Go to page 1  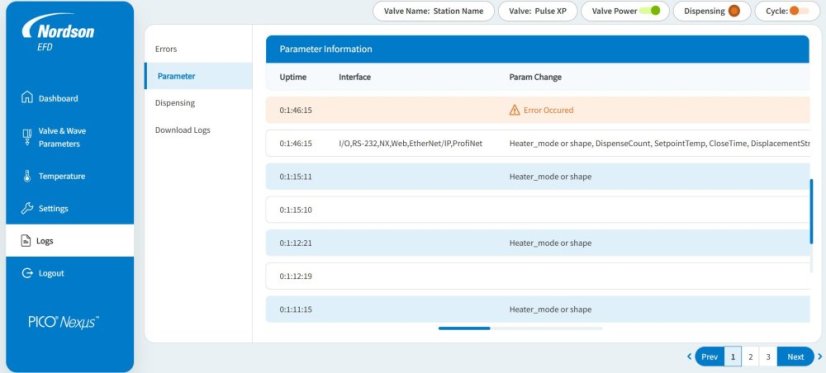click(733, 357)
